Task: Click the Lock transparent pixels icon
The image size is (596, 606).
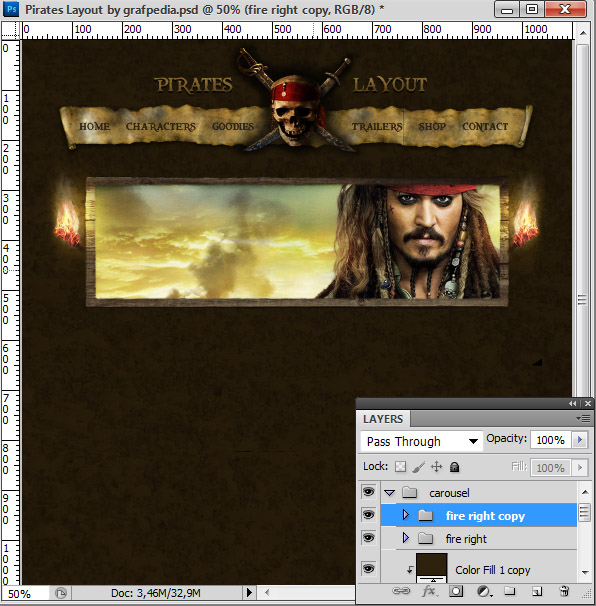Action: (400, 467)
